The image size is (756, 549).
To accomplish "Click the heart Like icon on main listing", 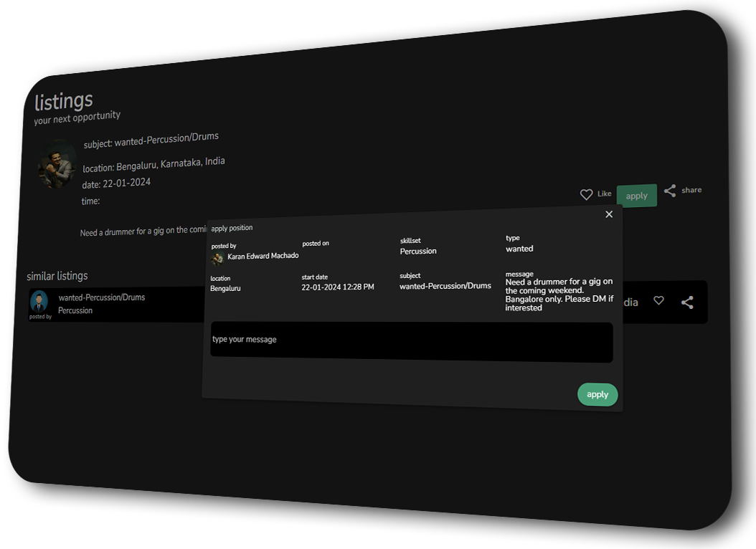I will point(586,194).
